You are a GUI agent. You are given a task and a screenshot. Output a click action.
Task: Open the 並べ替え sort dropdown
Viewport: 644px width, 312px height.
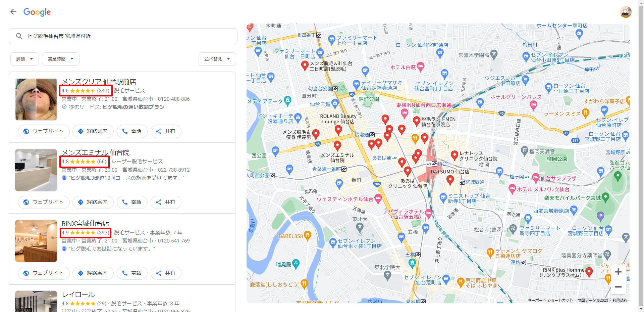217,59
